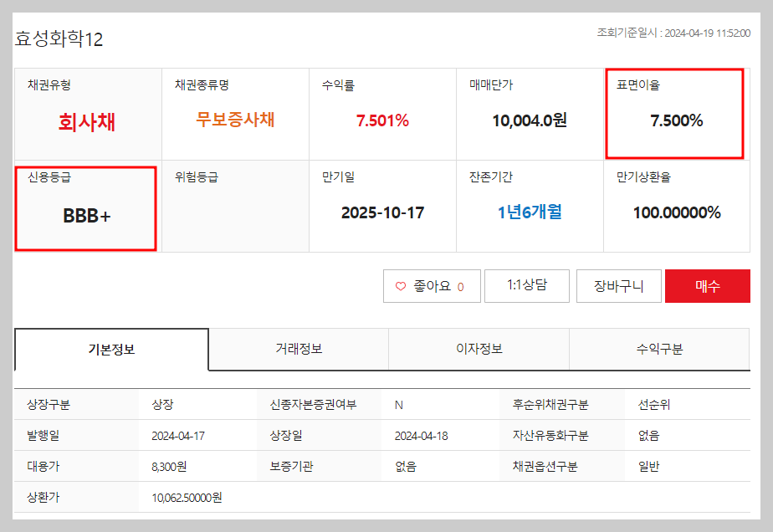
Task: Click the 1:1상담 button
Action: click(526, 285)
